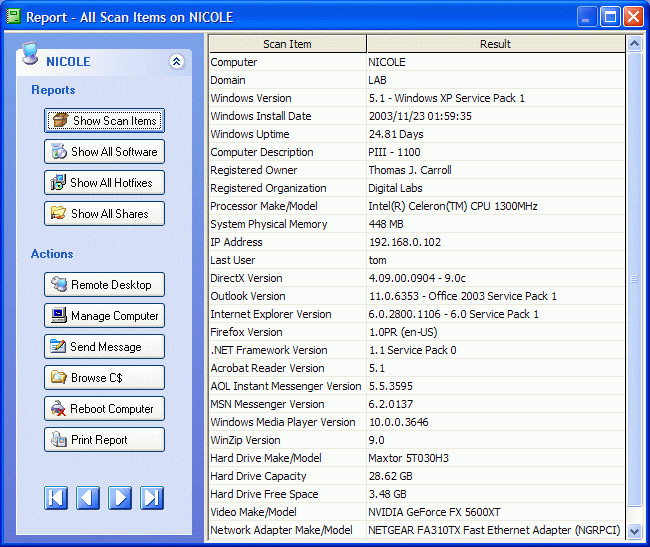The image size is (650, 547).
Task: Show all hotfixes report
Action: coord(104,183)
